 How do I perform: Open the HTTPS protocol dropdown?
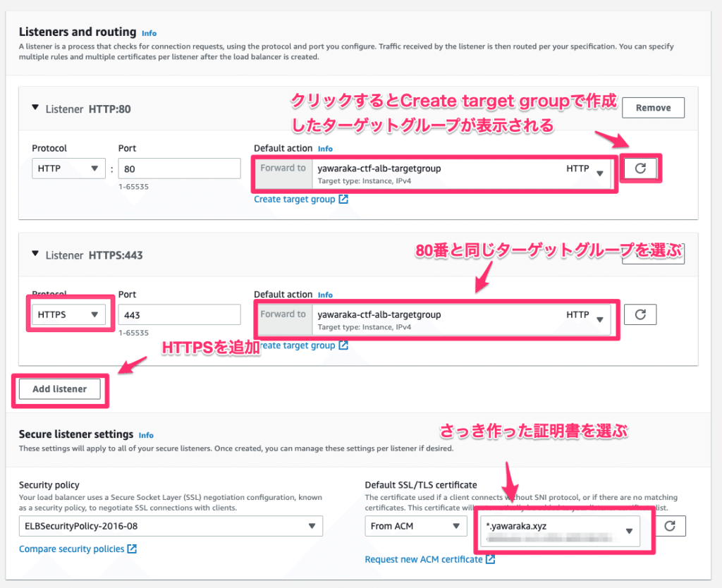coord(68,314)
